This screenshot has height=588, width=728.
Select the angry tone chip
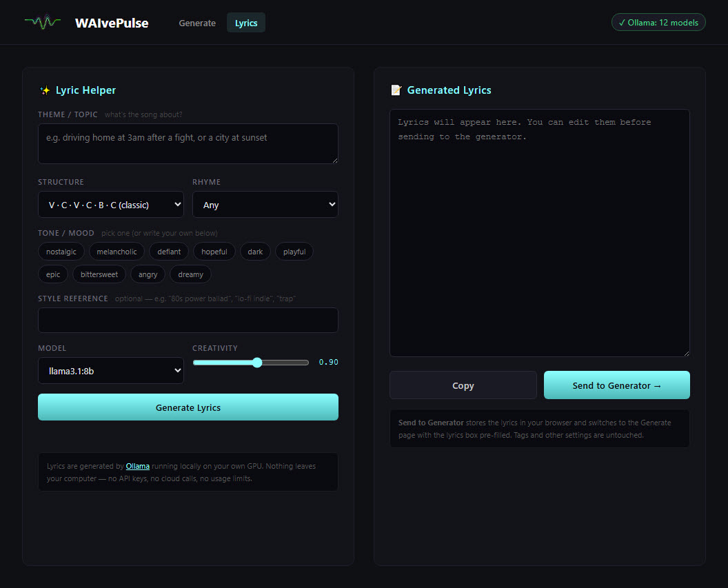[148, 274]
